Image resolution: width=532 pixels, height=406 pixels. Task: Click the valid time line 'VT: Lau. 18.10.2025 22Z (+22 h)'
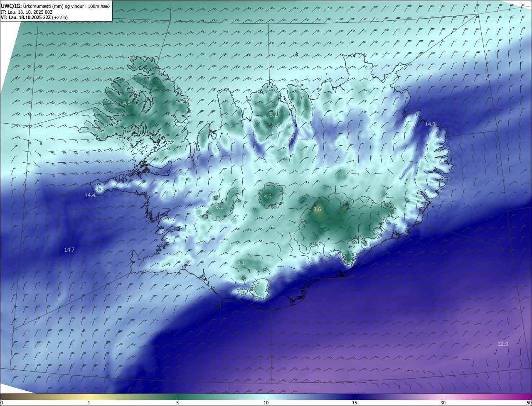pos(34,17)
